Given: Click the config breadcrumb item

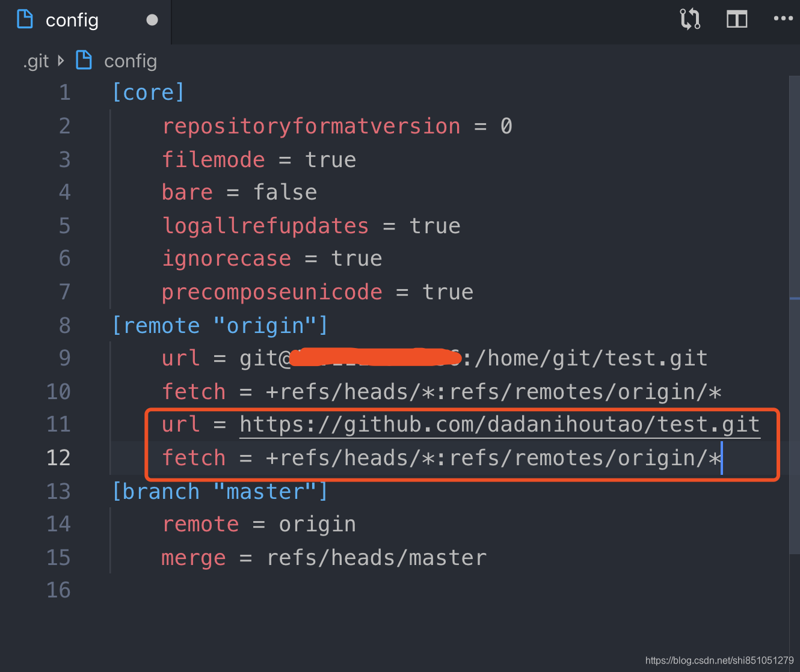Looking at the screenshot, I should point(131,61).
